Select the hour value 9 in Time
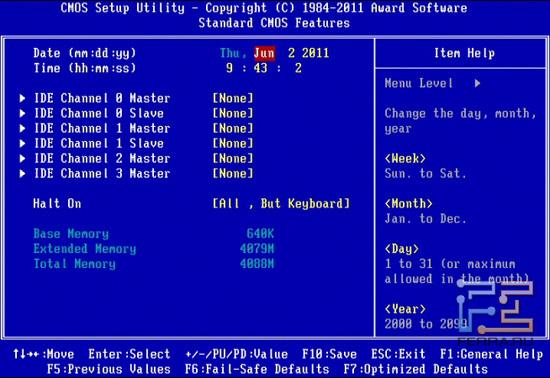The height and width of the screenshot is (378, 550). pyautogui.click(x=229, y=68)
